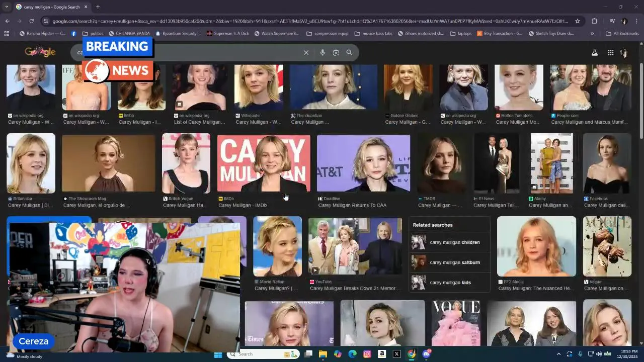Screen dimensions: 644x362
Task: Open the Byzantium Security bookmark
Action: 179,34
